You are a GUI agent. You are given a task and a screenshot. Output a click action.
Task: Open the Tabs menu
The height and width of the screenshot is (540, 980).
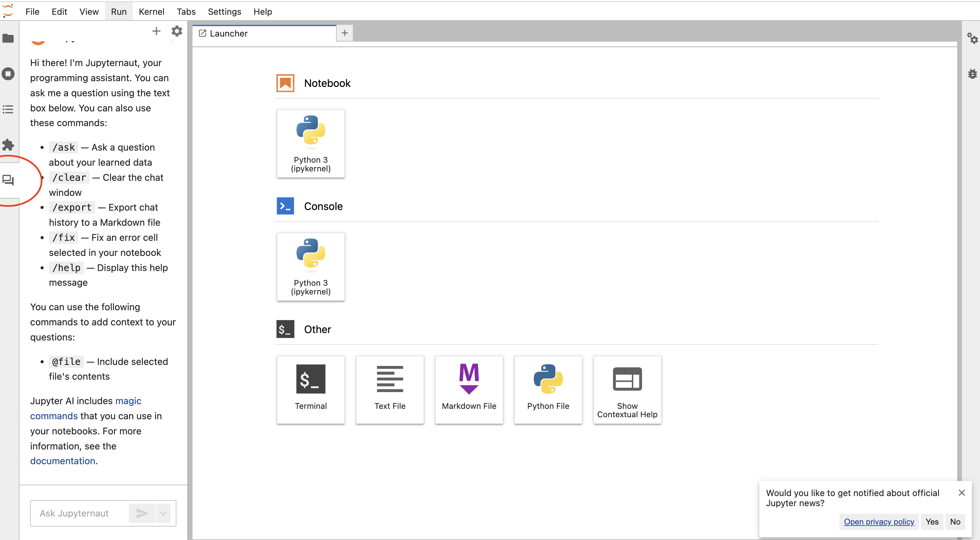186,11
